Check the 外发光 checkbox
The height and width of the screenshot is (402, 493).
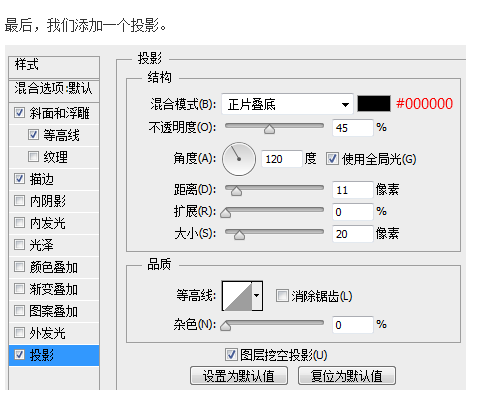[19, 333]
